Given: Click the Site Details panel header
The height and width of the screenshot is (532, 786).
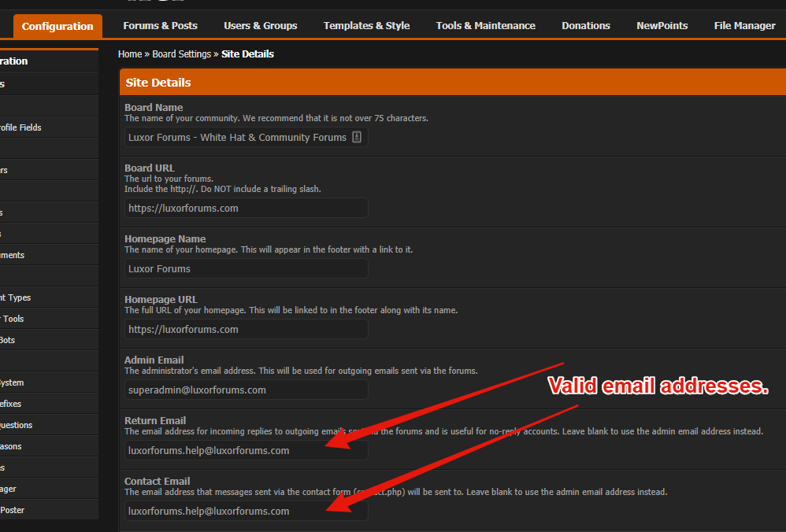Looking at the screenshot, I should click(x=453, y=82).
